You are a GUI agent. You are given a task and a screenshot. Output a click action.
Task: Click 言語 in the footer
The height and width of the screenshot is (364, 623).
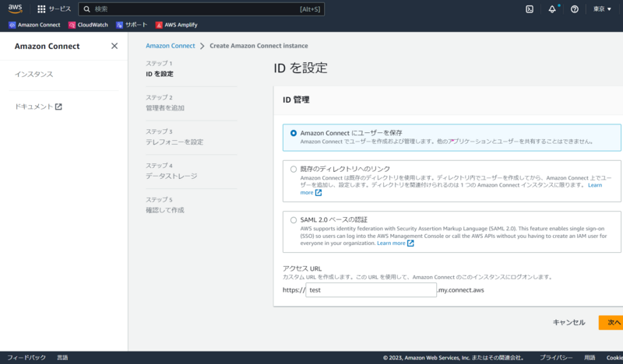click(62, 358)
